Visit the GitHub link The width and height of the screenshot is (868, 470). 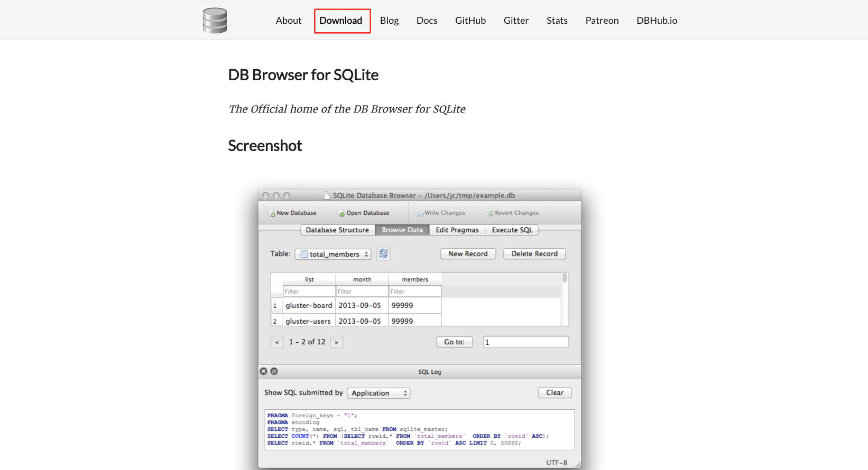(x=470, y=21)
